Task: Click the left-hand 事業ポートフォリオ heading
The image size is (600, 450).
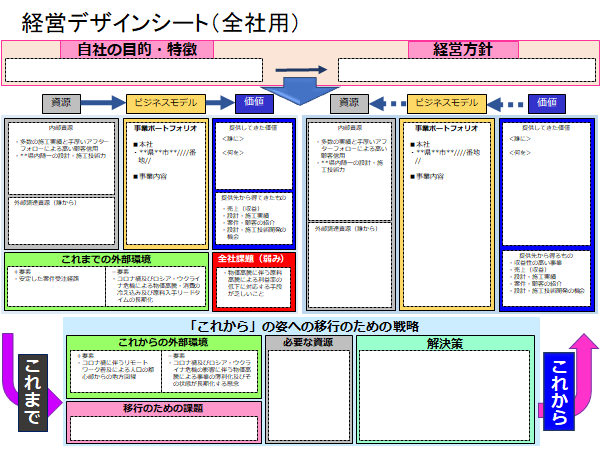Action: pos(166,128)
